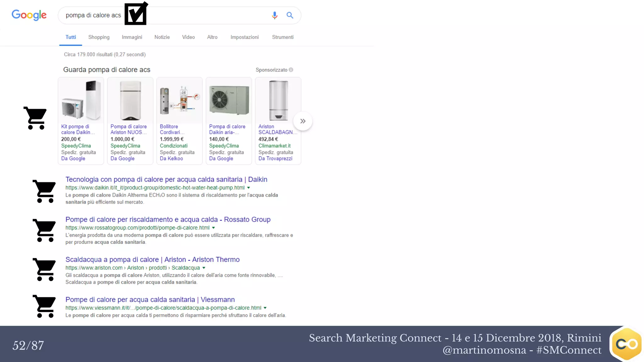Switch to the Immagini tab

(132, 37)
